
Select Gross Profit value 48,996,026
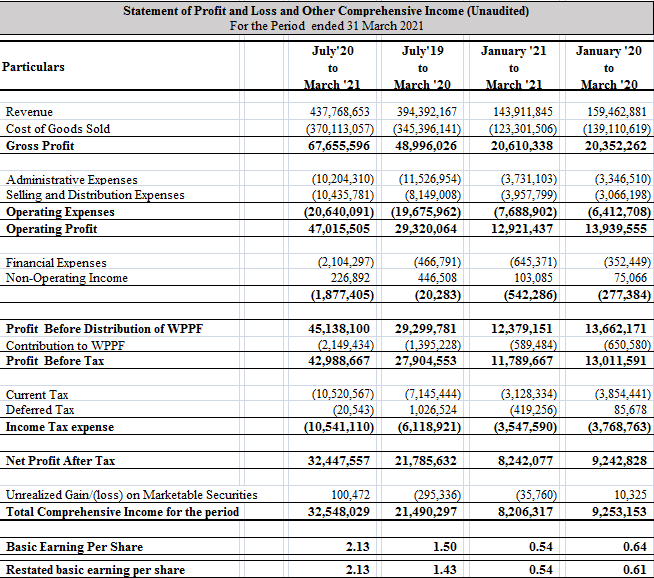click(x=425, y=146)
